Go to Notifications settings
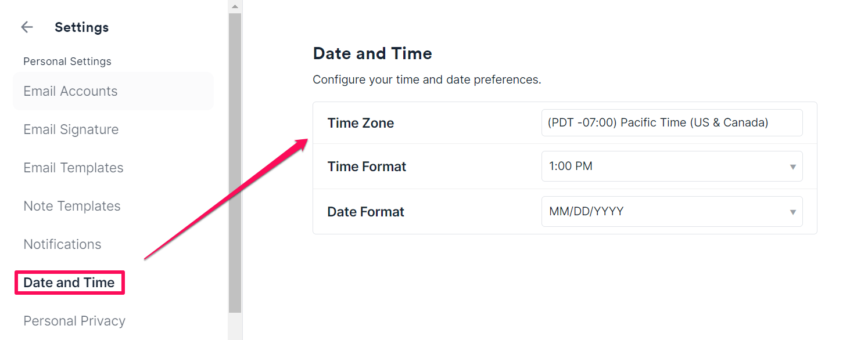 pos(62,244)
